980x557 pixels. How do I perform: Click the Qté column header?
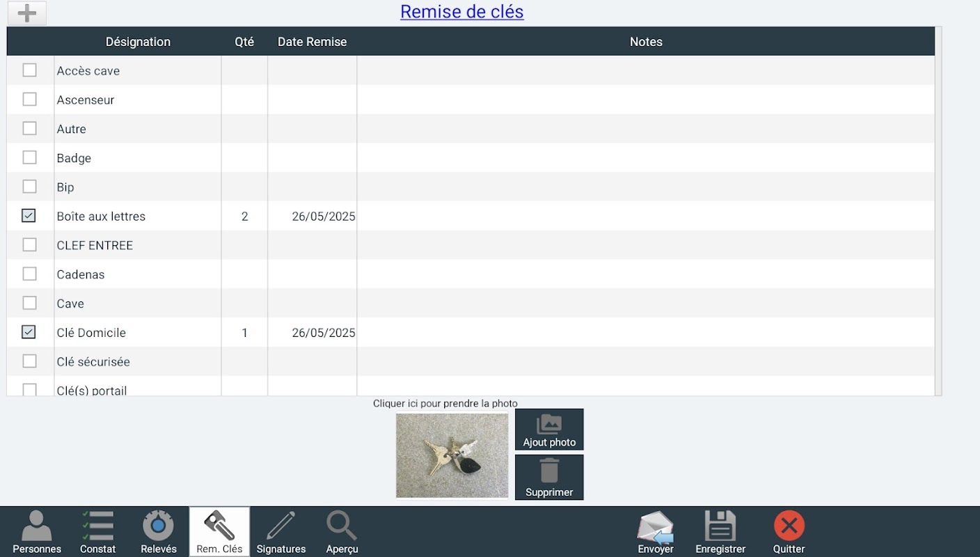click(x=244, y=42)
